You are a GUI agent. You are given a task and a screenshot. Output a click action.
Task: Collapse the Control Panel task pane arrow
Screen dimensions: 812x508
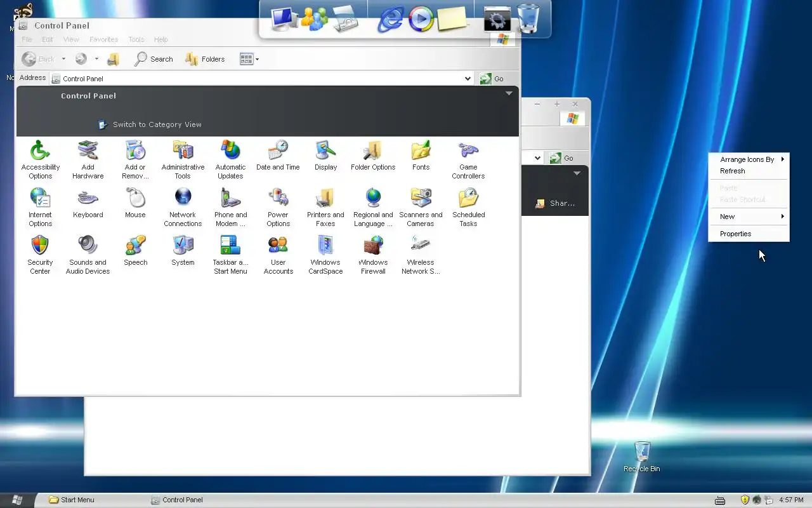(x=509, y=93)
